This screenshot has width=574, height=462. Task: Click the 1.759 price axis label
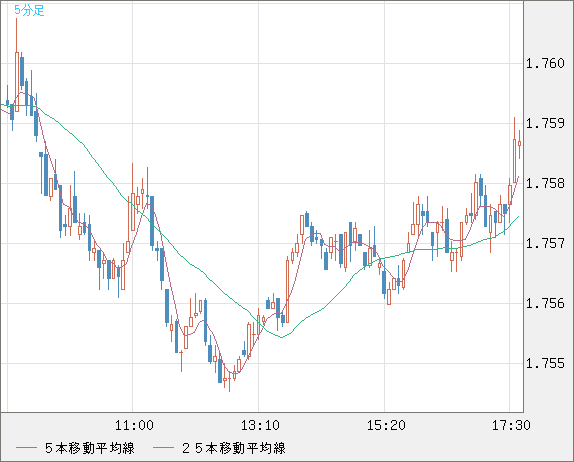(x=545, y=123)
